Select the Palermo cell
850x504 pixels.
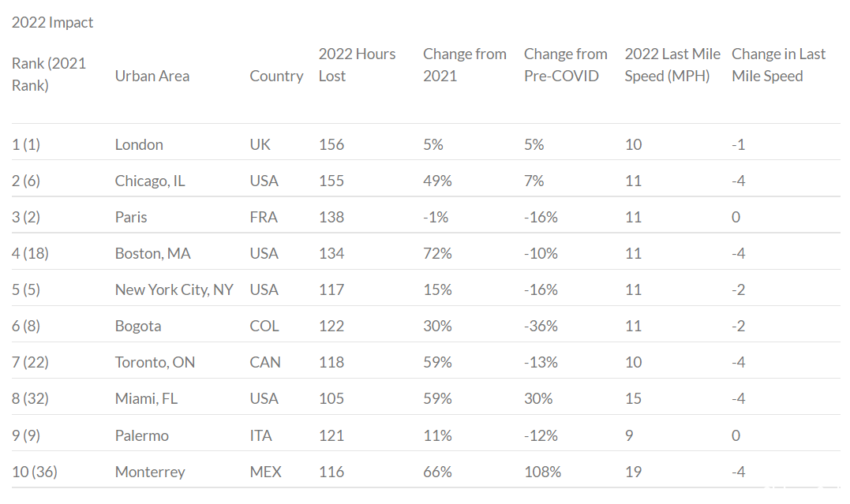[x=141, y=435]
